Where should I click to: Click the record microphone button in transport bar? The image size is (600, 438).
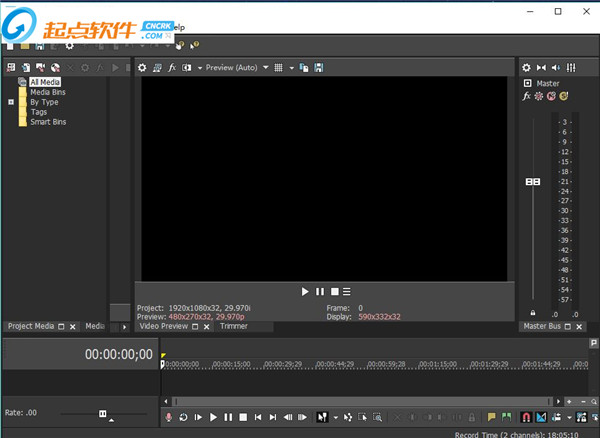pyautogui.click(x=169, y=417)
